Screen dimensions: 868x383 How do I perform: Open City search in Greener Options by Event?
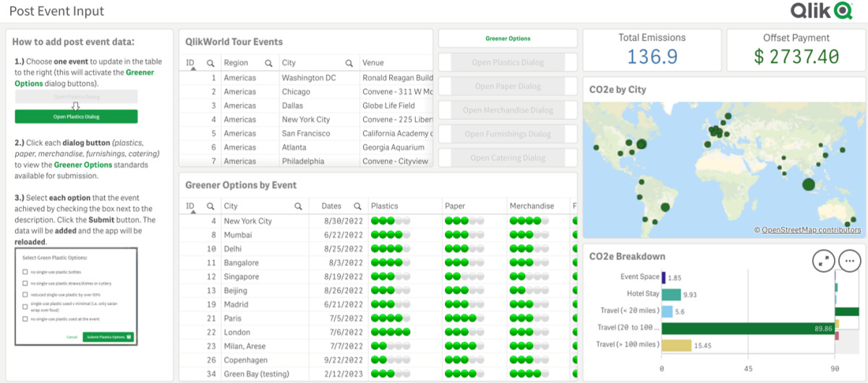tap(298, 207)
